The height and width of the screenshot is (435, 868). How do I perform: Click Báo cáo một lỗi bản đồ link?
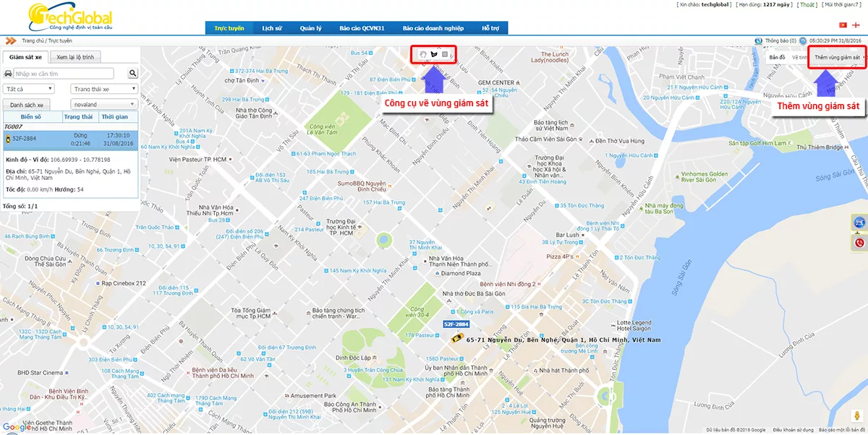tap(842, 430)
